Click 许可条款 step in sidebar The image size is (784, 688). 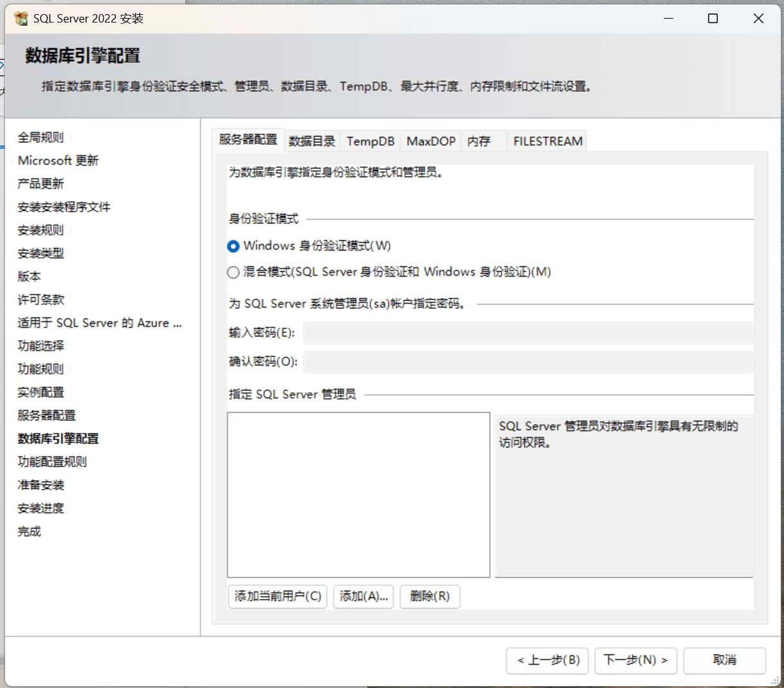coord(41,299)
